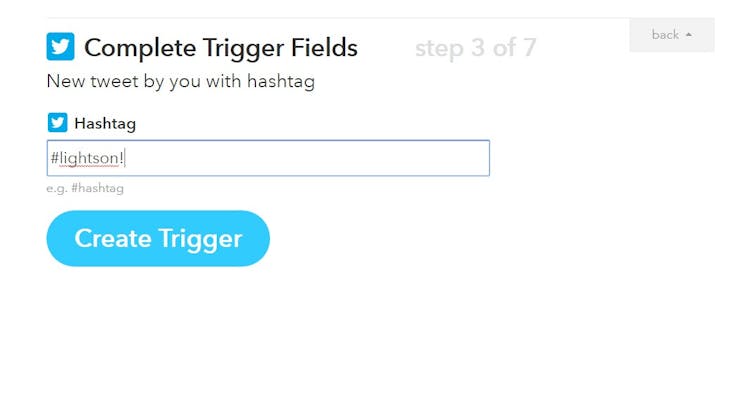
Task: Click the number 7 in step indicator
Action: pos(528,47)
